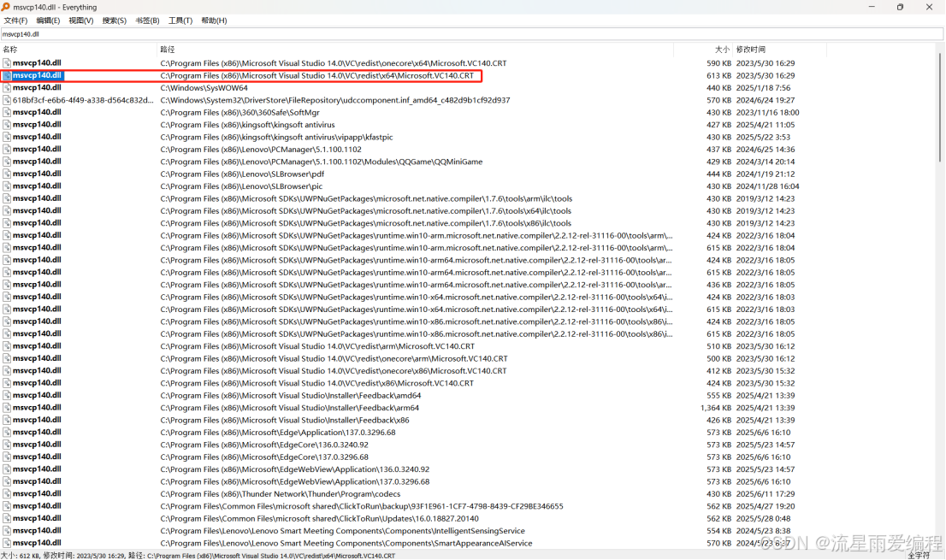946x560 pixels.
Task: Click the Everything magnifier icon in title bar
Action: tap(5, 7)
